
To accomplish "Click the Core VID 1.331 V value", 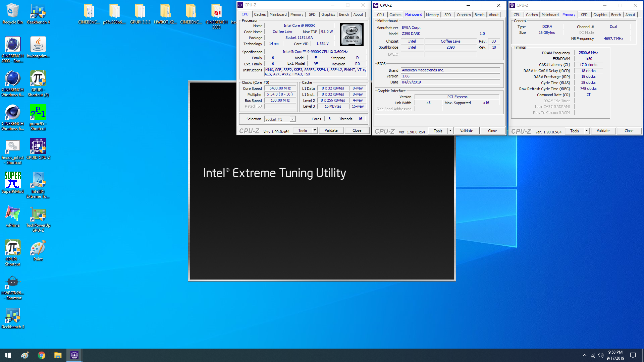I will (x=322, y=44).
